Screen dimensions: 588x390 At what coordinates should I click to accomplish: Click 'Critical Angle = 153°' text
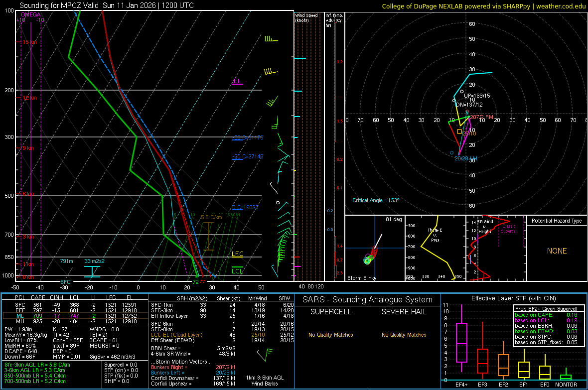pos(376,200)
